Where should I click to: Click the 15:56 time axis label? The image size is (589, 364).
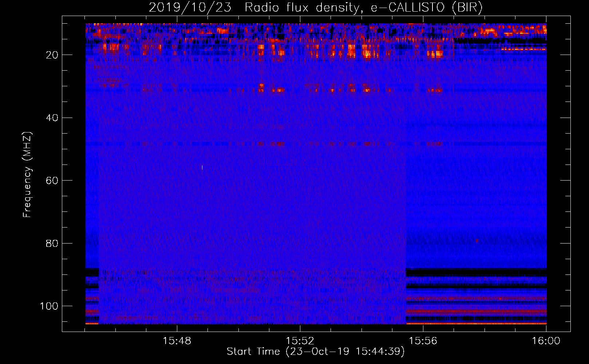423,341
